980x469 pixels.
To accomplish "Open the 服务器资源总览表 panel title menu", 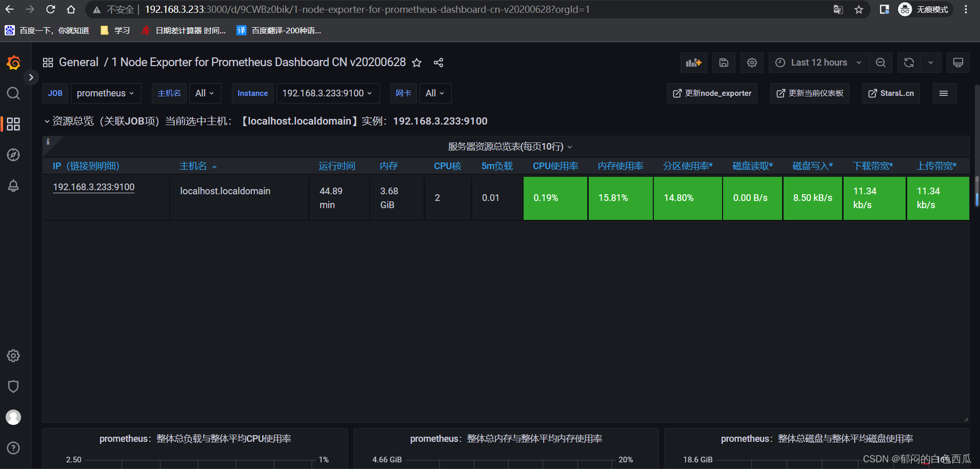I will coord(510,147).
